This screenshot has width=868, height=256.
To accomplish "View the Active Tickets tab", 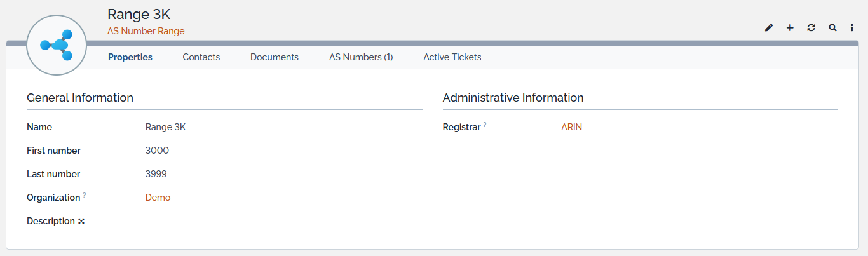I will (x=452, y=57).
